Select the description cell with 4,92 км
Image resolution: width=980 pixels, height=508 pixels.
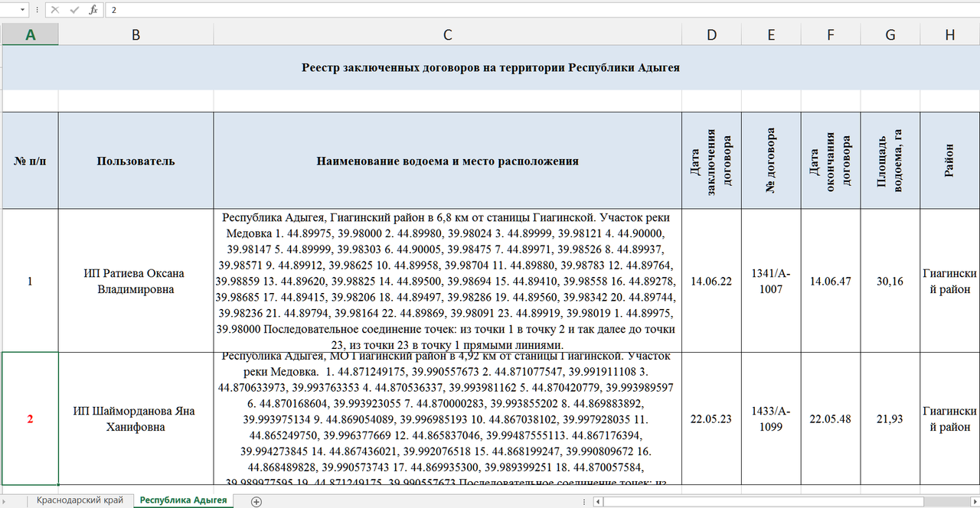tap(447, 418)
